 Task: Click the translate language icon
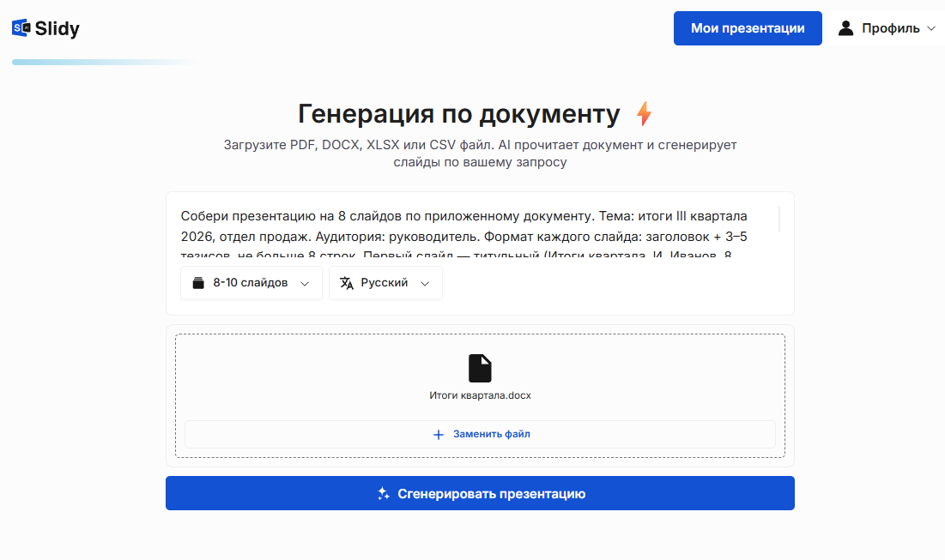[x=347, y=283]
